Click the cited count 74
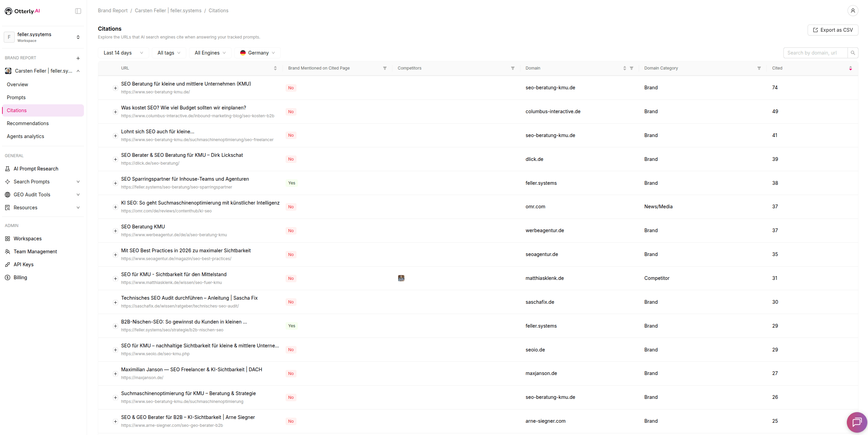 click(775, 88)
